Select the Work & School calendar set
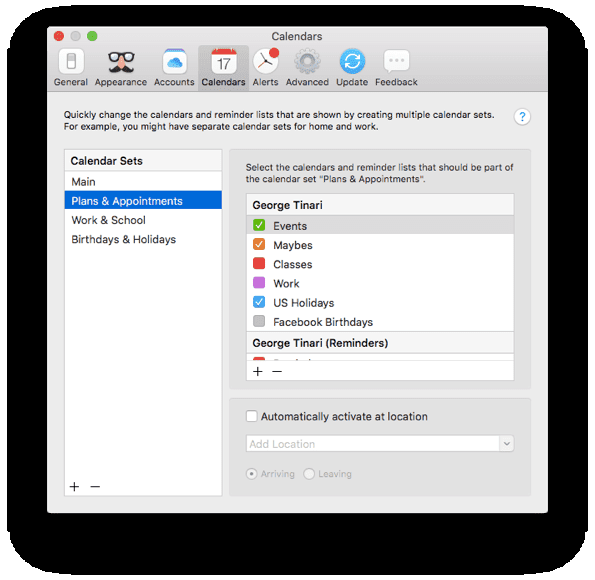Viewport: 595px width, 580px height. 143,220
